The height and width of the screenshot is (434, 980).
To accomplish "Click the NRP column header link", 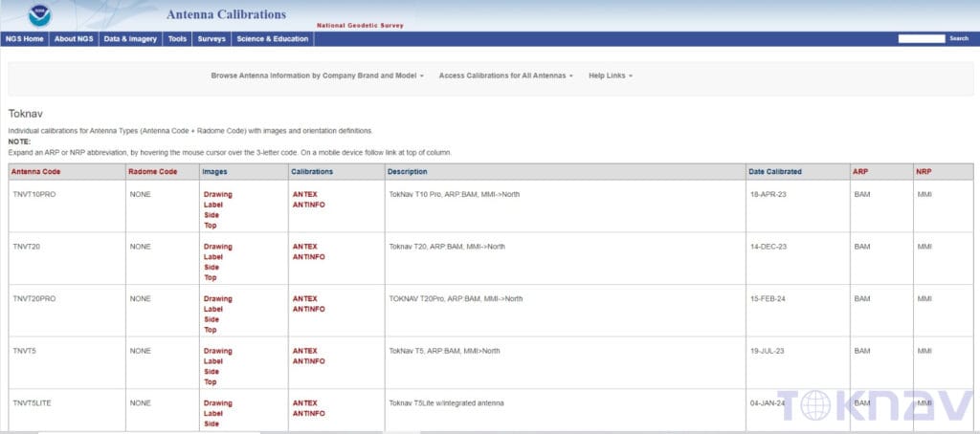I will tap(924, 172).
